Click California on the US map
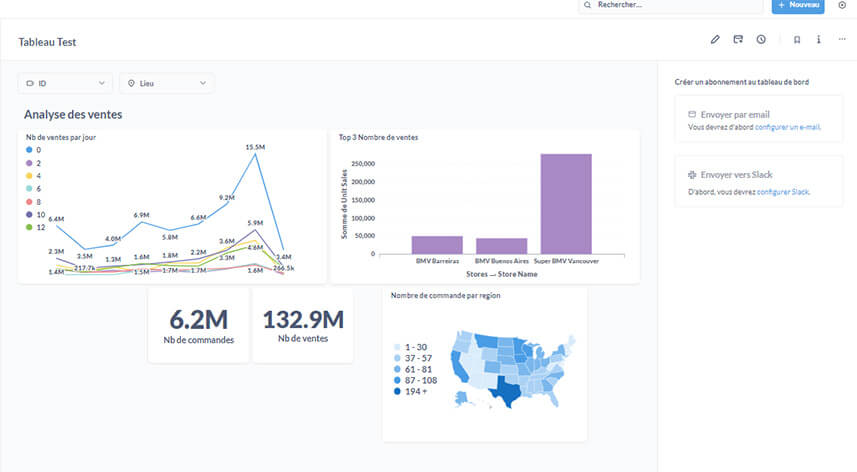 tap(460, 367)
